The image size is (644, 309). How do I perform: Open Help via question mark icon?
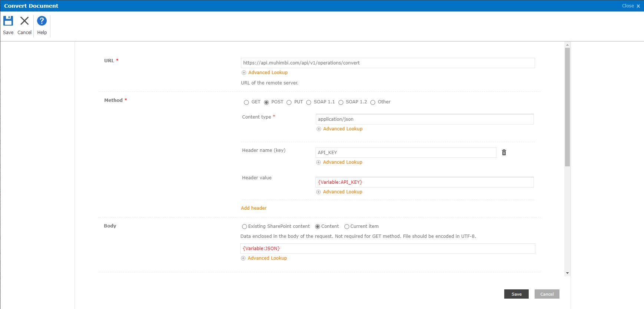pyautogui.click(x=42, y=21)
